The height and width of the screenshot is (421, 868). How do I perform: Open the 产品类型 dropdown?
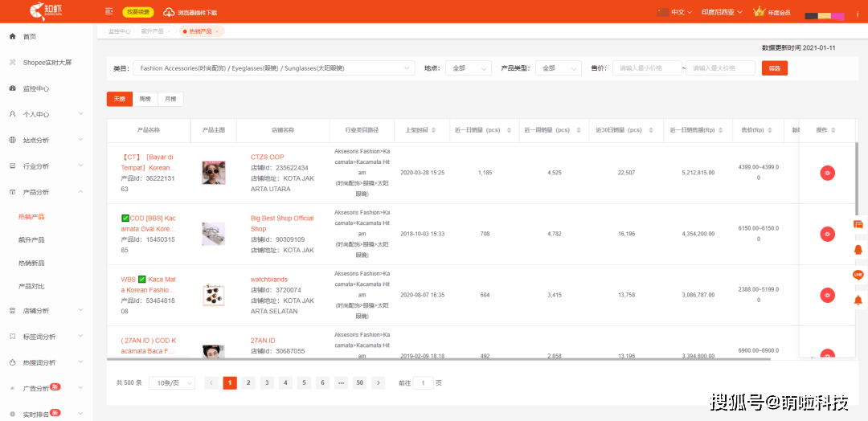[558, 68]
